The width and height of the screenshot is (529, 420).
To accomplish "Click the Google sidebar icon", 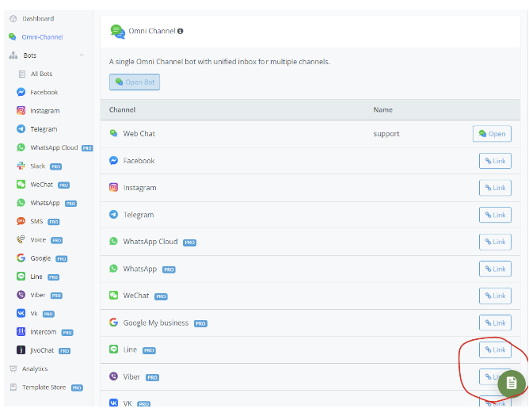I will click(x=21, y=258).
